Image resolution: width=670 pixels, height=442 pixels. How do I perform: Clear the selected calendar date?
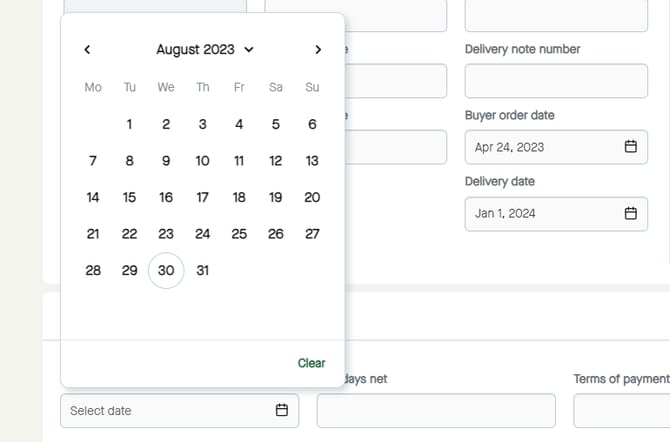tap(311, 363)
